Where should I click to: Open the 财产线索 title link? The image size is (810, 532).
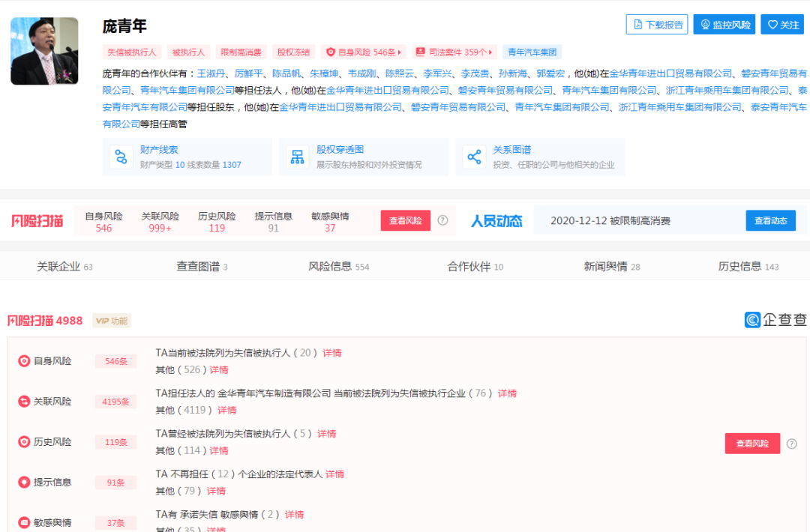click(x=158, y=150)
